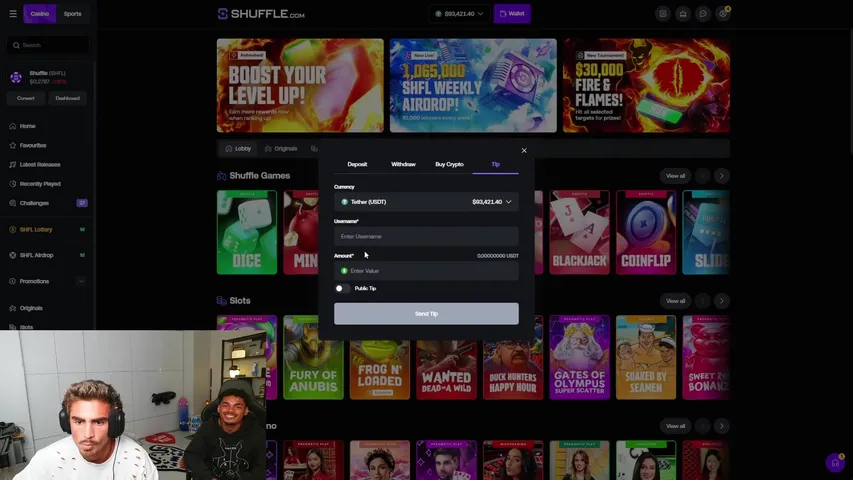Click View all for bottom game row

click(675, 426)
